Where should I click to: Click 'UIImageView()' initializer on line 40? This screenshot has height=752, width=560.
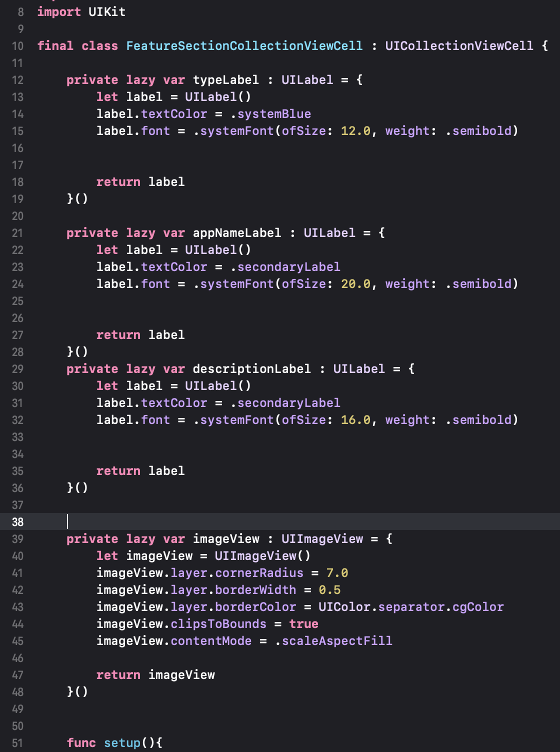pos(263,556)
